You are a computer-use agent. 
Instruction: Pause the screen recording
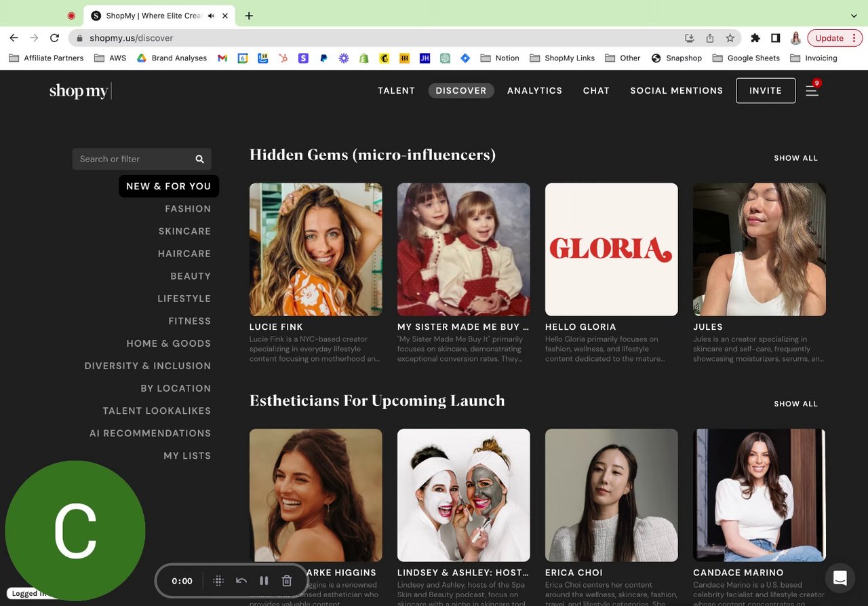click(264, 581)
